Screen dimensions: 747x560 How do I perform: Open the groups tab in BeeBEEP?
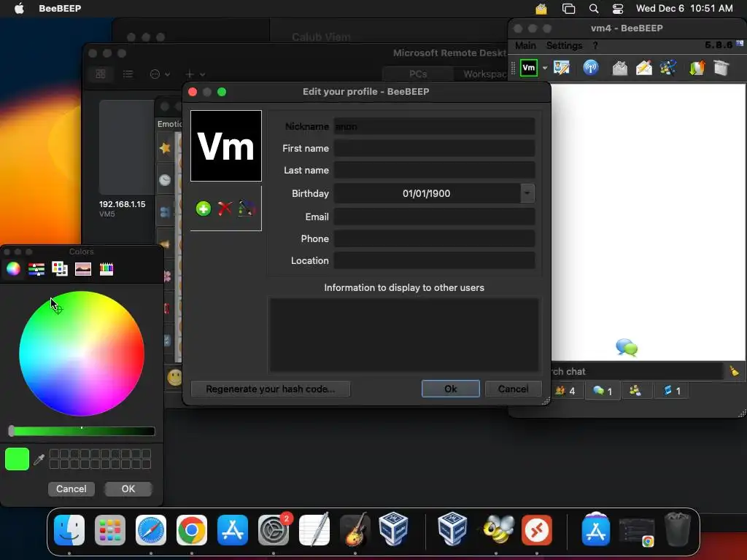(635, 391)
